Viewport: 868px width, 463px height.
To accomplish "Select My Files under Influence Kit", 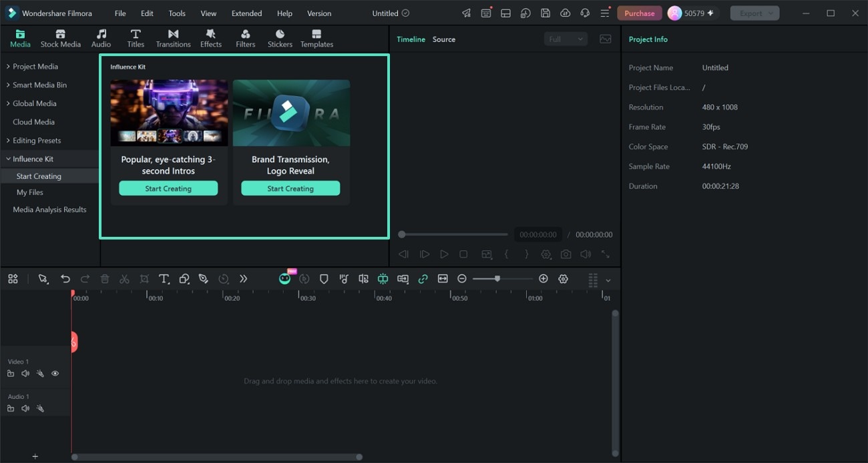I will [30, 192].
